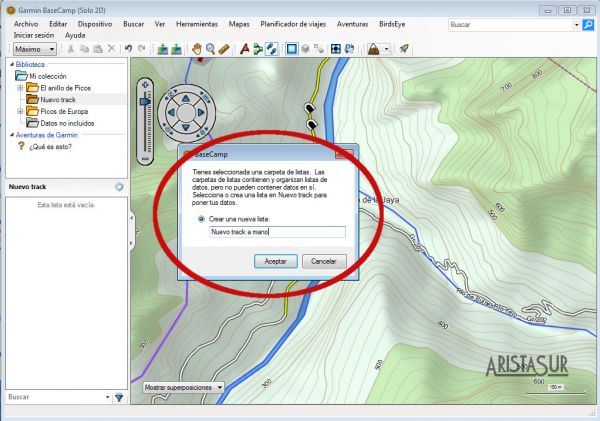Click the top-right Buscar search field
Image resolution: width=600 pixels, height=421 pixels.
[x=510, y=25]
